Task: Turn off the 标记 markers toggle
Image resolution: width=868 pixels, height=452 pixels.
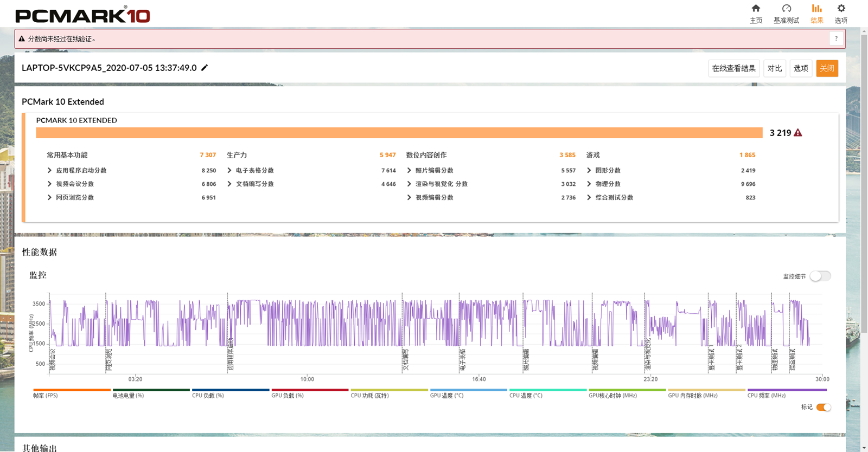Action: pyautogui.click(x=824, y=407)
